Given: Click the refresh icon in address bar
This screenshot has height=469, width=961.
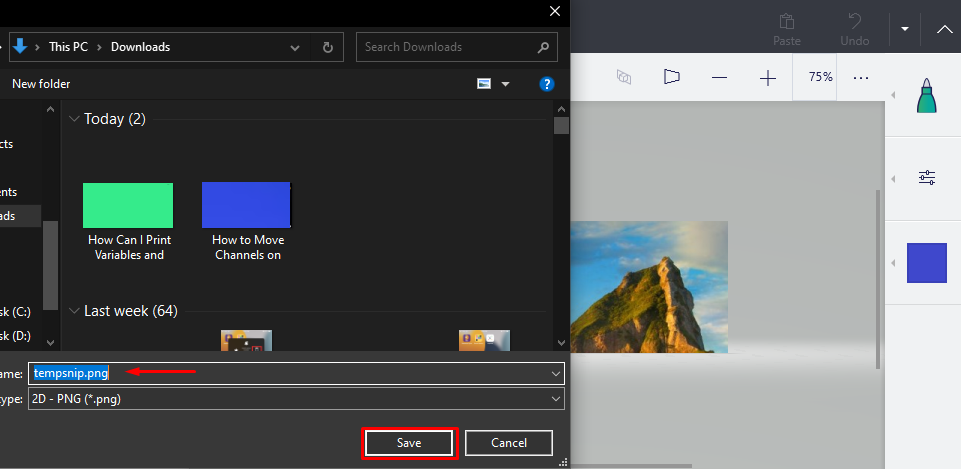Looking at the screenshot, I should [x=327, y=47].
